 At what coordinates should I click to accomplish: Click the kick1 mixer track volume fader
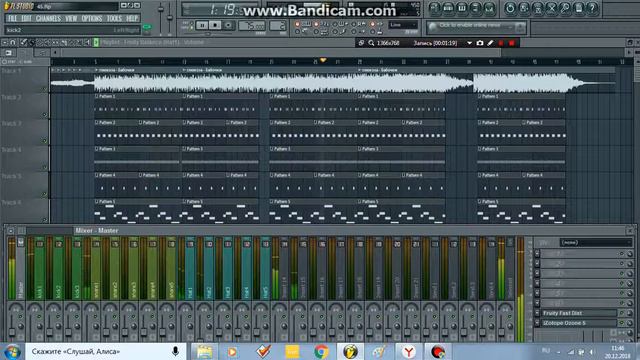pyautogui.click(x=31, y=327)
